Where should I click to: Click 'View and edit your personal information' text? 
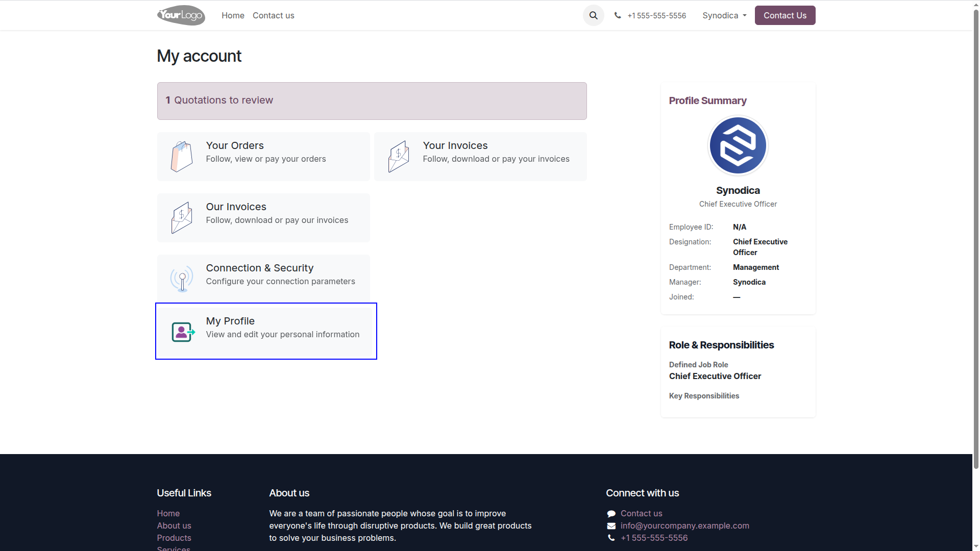(x=283, y=335)
